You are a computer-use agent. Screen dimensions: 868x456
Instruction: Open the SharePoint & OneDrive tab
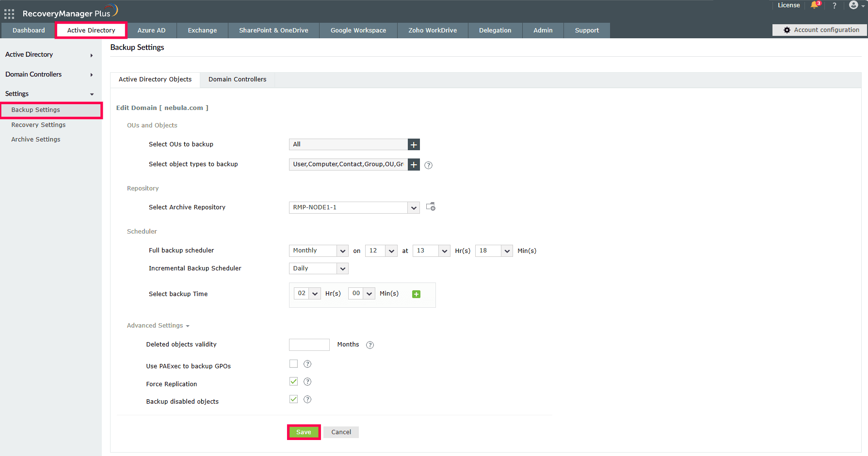tap(273, 30)
